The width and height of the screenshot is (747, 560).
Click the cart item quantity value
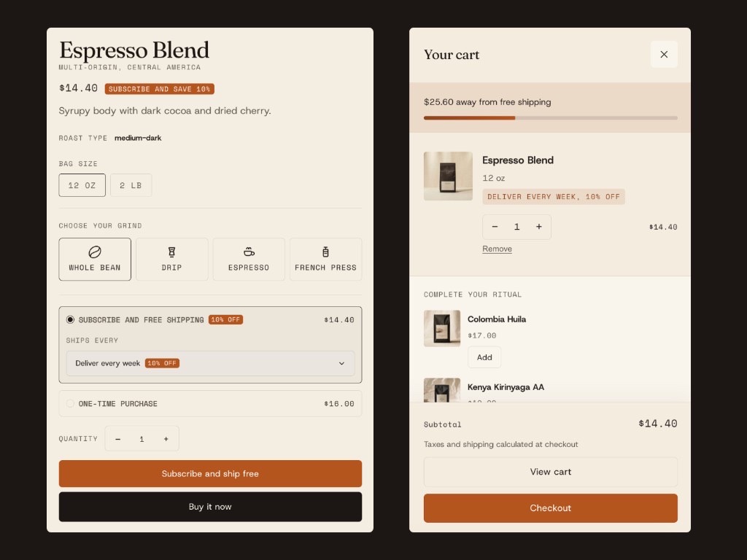517,227
